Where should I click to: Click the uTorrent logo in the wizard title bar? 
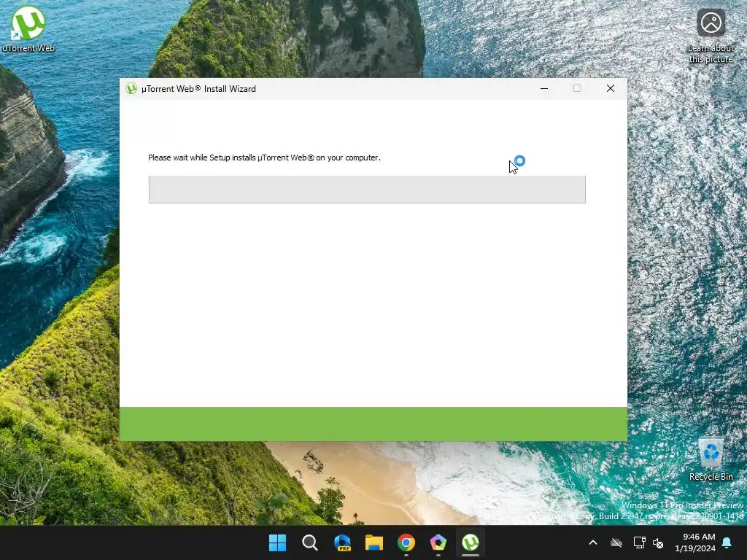click(x=131, y=88)
